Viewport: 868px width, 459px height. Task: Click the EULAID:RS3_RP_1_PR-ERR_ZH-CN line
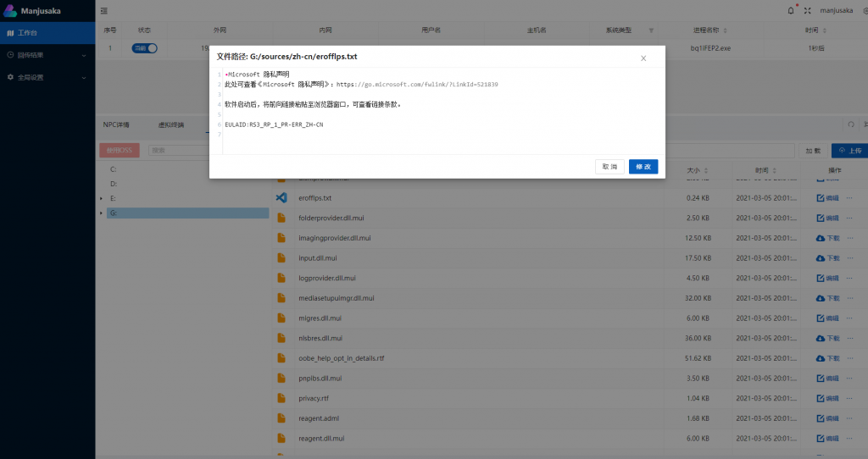click(x=274, y=125)
